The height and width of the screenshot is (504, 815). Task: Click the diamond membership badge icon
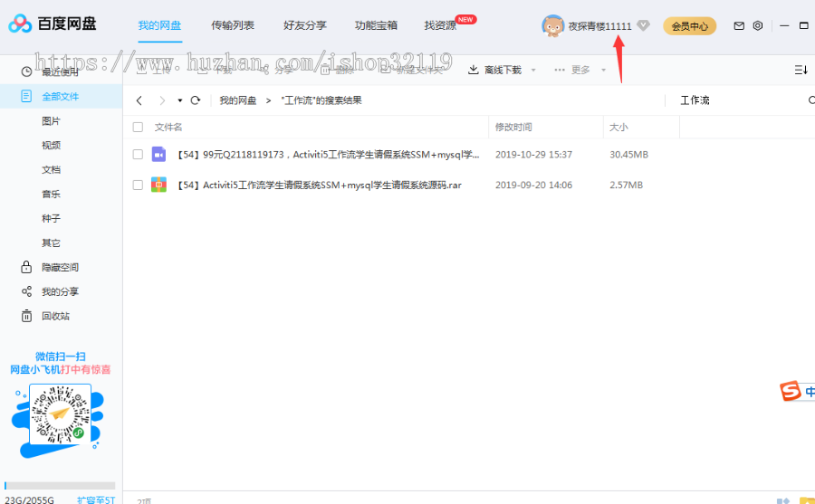[x=643, y=25]
